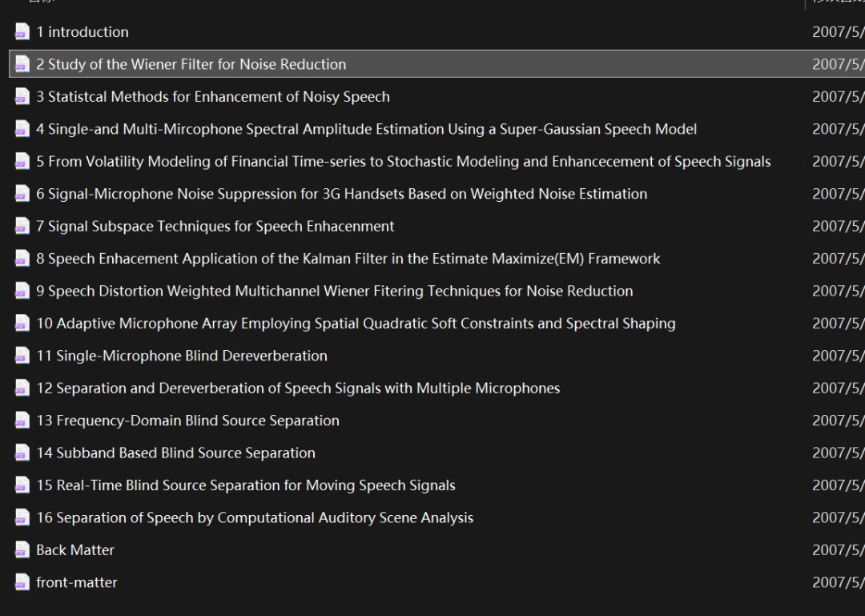
Task: Click the modified date of 12 Separation and Dereverberation
Action: 839,388
